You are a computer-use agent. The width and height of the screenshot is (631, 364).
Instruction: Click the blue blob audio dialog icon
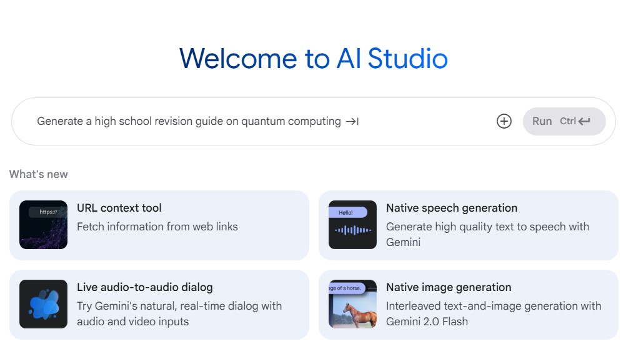click(42, 304)
